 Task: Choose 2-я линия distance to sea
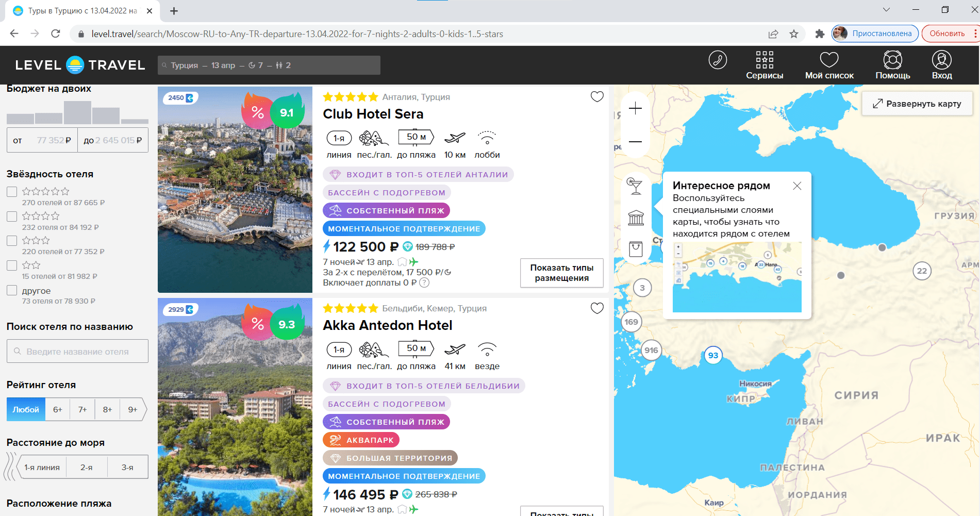[x=87, y=467]
